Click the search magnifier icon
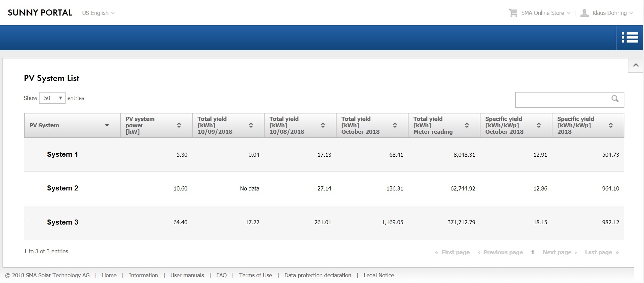The width and height of the screenshot is (644, 283). click(615, 99)
